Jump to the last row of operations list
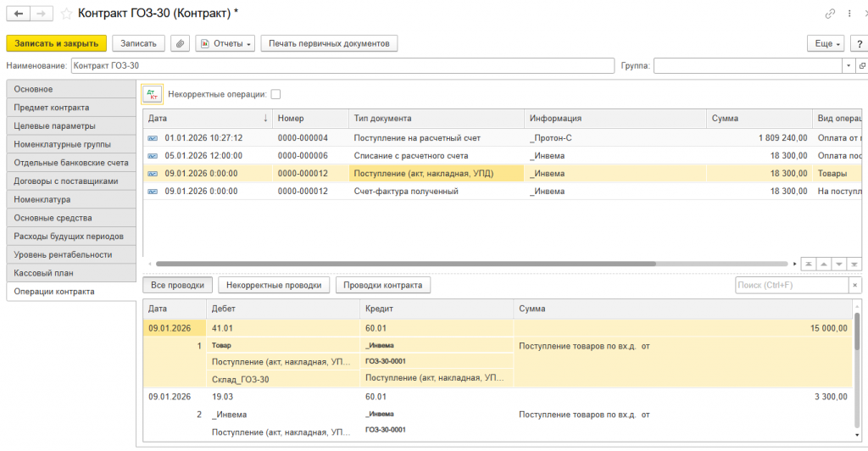The height and width of the screenshot is (451, 868). (854, 264)
